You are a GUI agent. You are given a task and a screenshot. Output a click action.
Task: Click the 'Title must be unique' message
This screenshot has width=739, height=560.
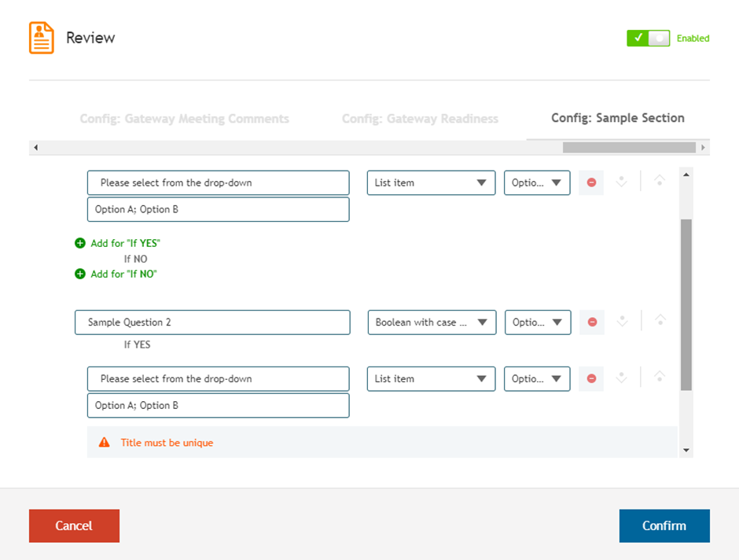coord(167,443)
